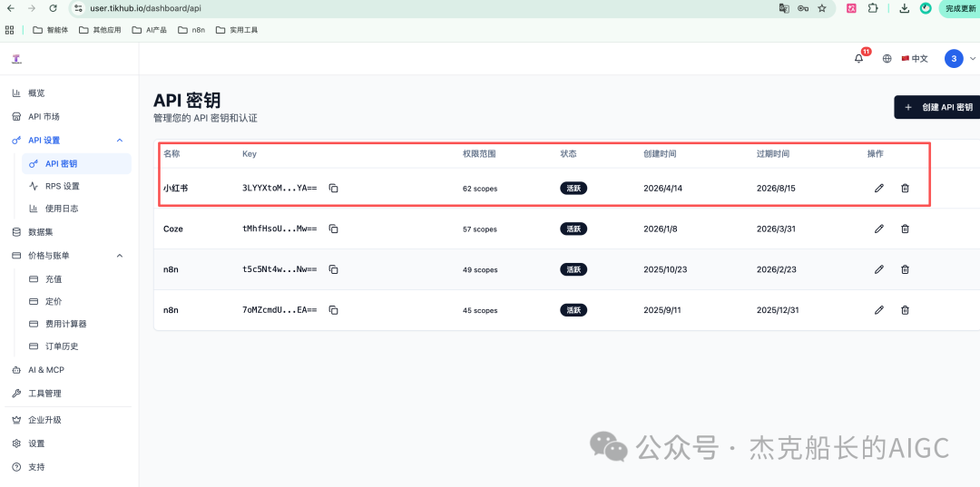This screenshot has width=980, height=487.
Task: Click the TikHub logo in sidebar
Action: [17, 59]
